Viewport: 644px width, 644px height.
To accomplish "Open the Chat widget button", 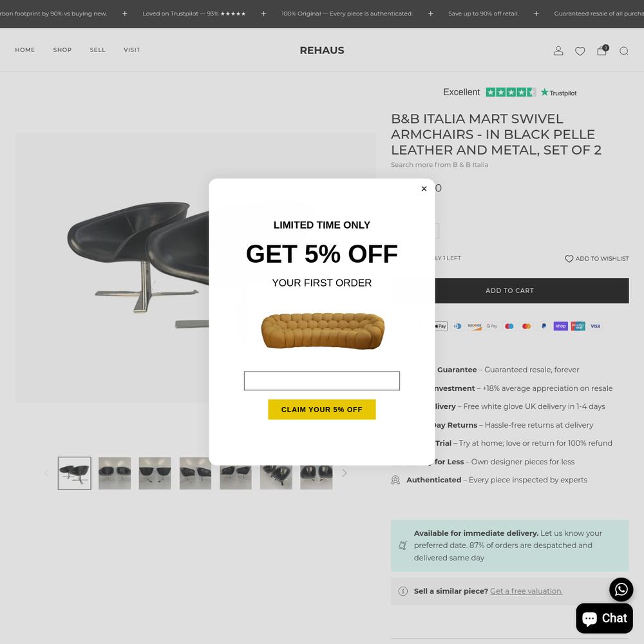I will point(604,618).
